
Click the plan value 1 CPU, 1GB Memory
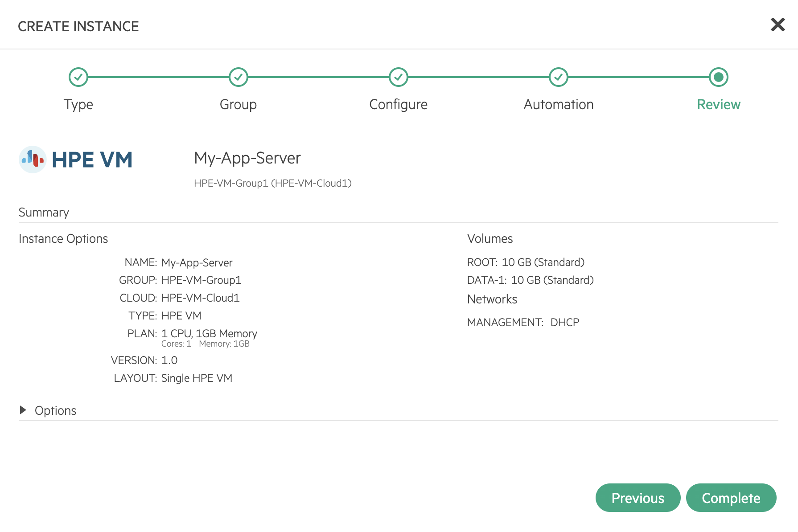coord(209,333)
